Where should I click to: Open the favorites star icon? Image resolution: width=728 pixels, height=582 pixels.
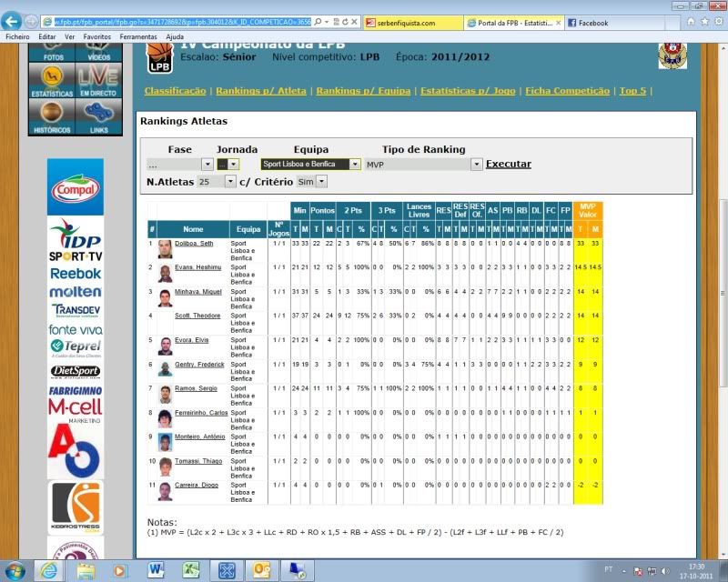pyautogui.click(x=704, y=22)
